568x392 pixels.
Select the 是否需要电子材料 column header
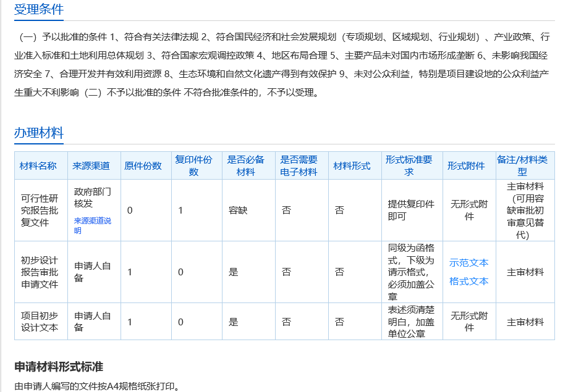click(x=299, y=165)
